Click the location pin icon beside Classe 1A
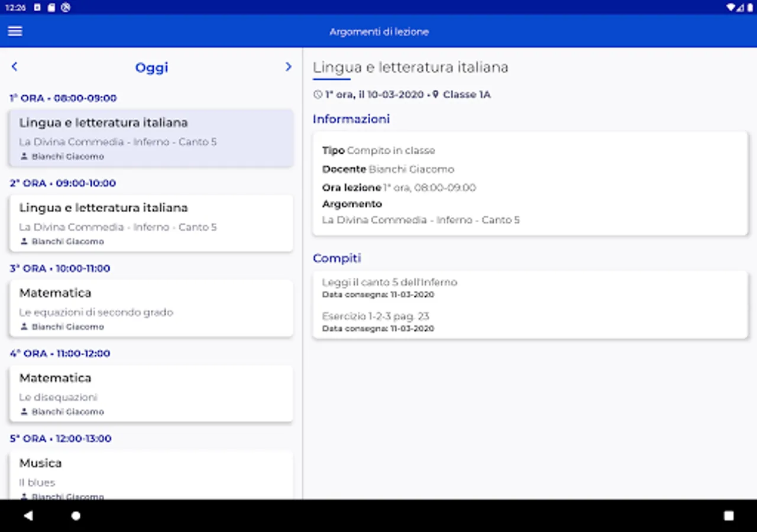 tap(436, 95)
